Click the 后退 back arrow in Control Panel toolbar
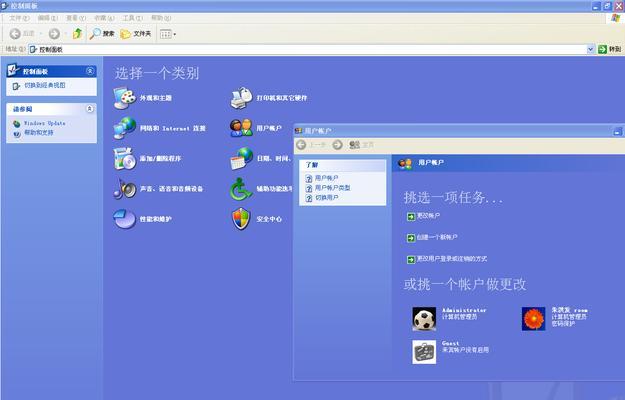The height and width of the screenshot is (400, 625). (x=15, y=34)
